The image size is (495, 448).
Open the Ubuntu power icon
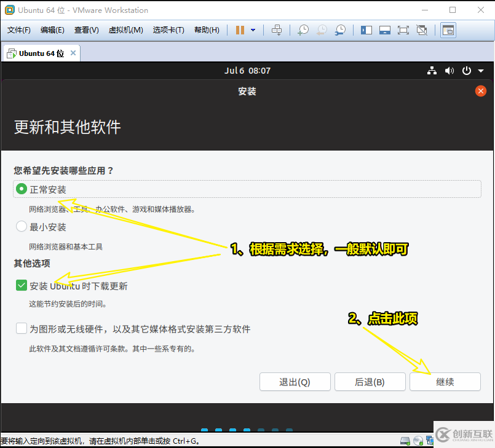click(467, 71)
